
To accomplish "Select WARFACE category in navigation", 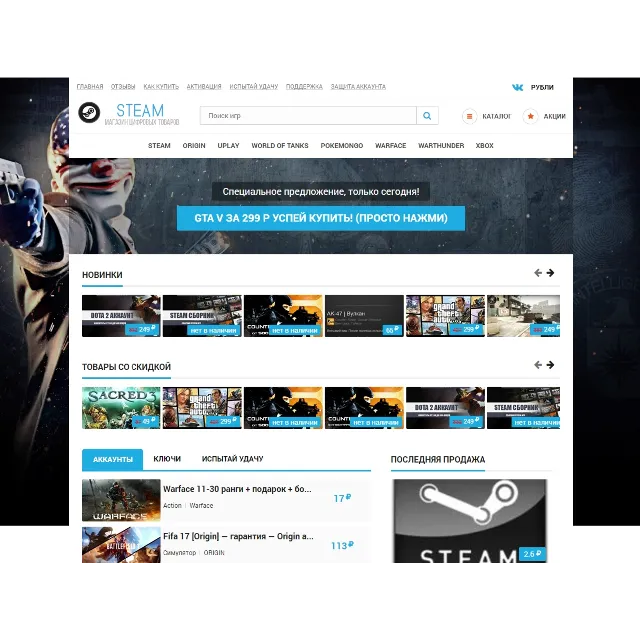I will point(391,146).
